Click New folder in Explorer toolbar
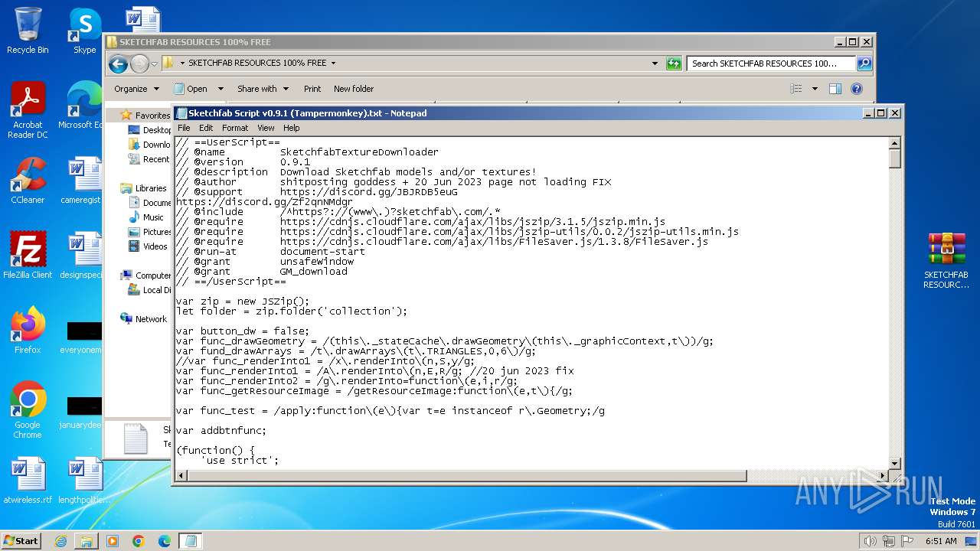The height and width of the screenshot is (551, 980). point(354,89)
